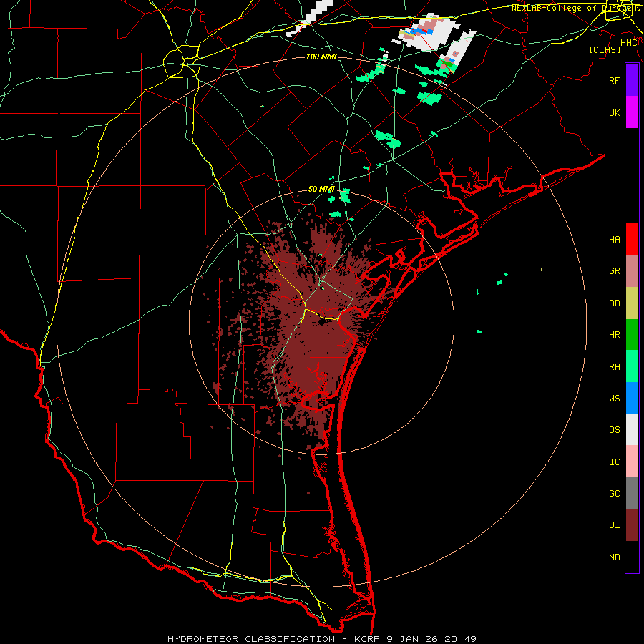Click the RF legend label
Screen dimensions: 644x644
pyautogui.click(x=615, y=80)
